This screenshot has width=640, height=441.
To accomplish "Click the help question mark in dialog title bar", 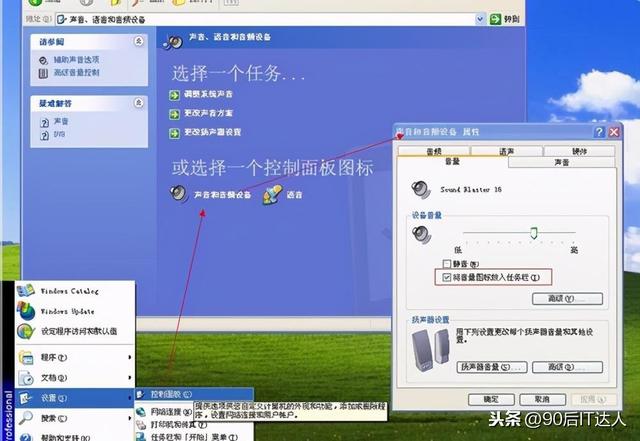I will (x=599, y=132).
